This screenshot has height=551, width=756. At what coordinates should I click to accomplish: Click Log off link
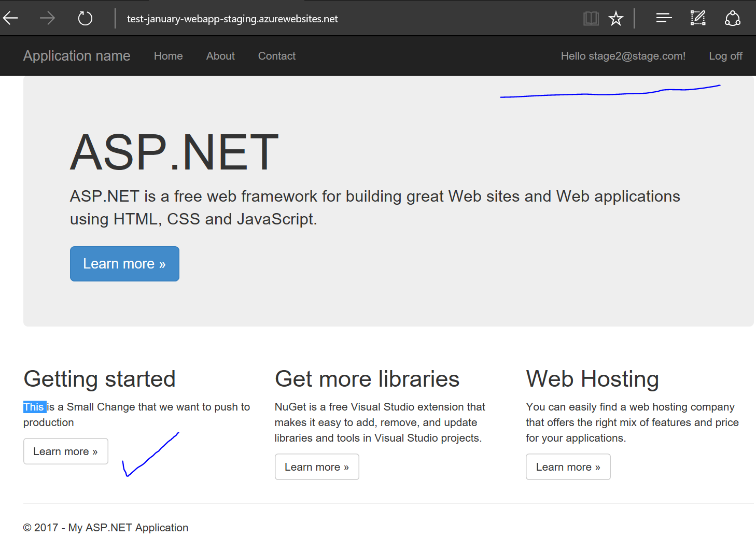click(x=726, y=56)
